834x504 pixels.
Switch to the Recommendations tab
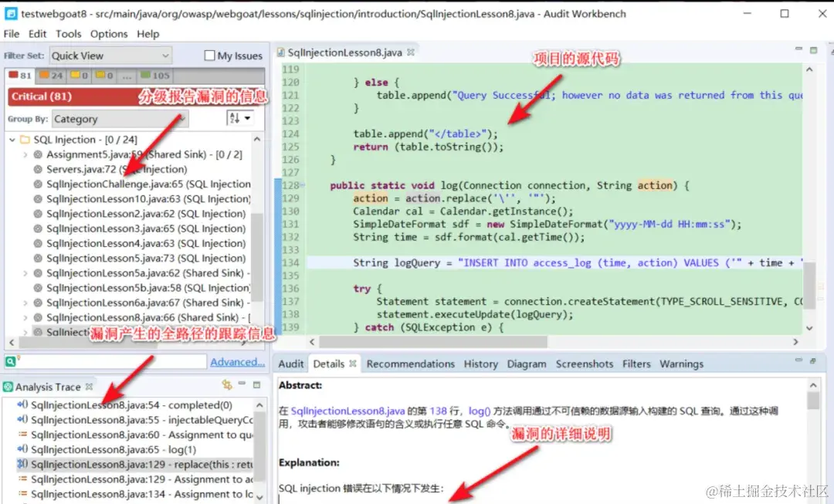(411, 364)
